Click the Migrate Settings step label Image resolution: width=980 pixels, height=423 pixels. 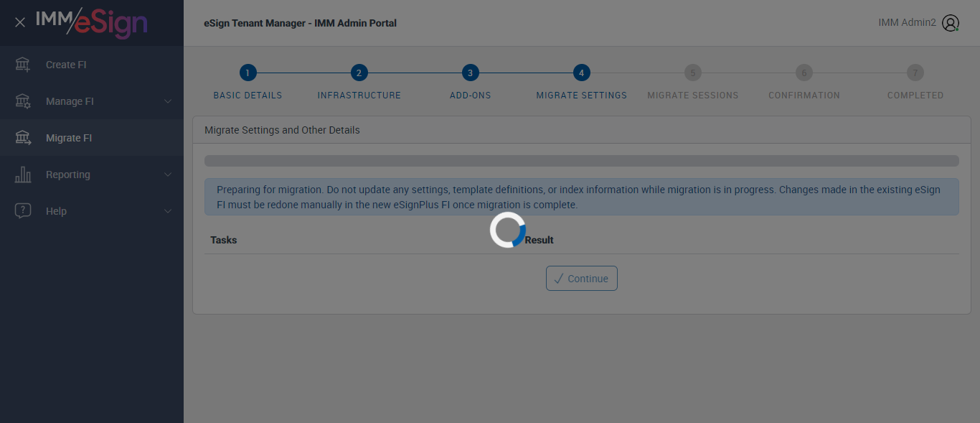tap(582, 95)
